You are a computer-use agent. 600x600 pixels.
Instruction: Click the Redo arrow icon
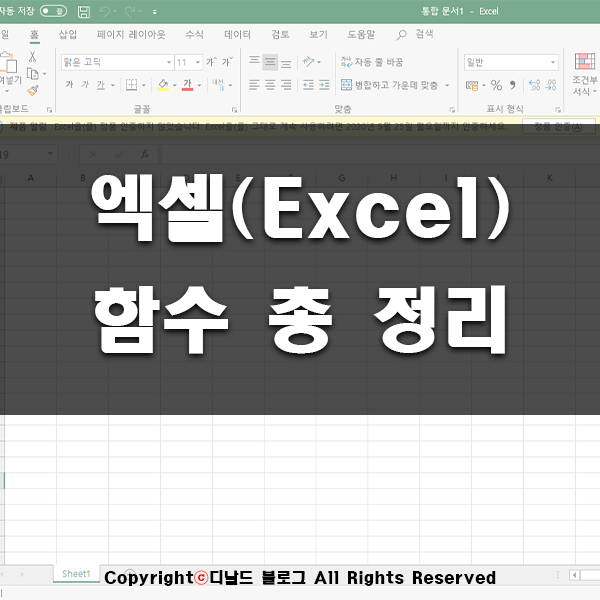point(130,12)
